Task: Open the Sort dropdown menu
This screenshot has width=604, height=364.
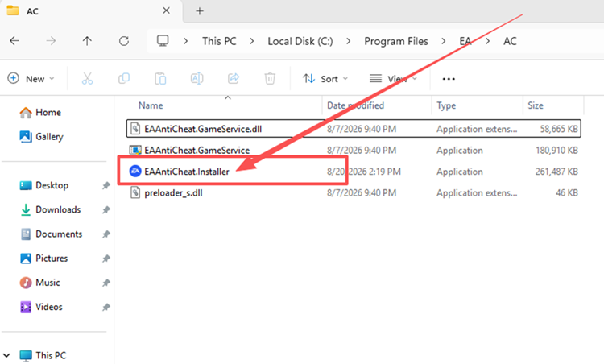Action: pos(325,79)
